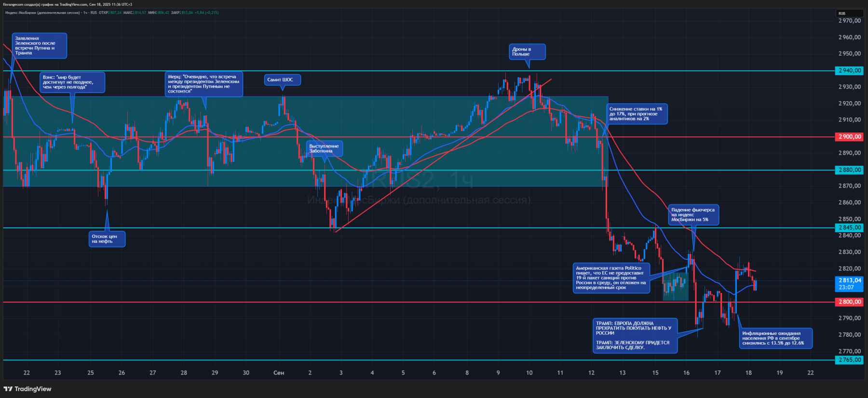Select the 2 830,00 price axis tick
Image resolution: width=868 pixels, height=398 pixels.
pos(850,252)
